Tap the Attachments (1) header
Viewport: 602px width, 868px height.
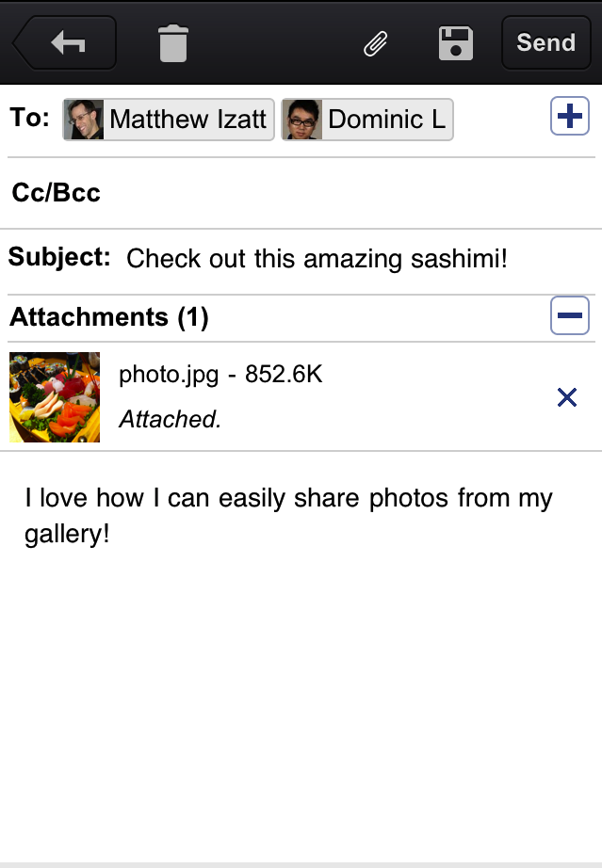pyautogui.click(x=109, y=317)
